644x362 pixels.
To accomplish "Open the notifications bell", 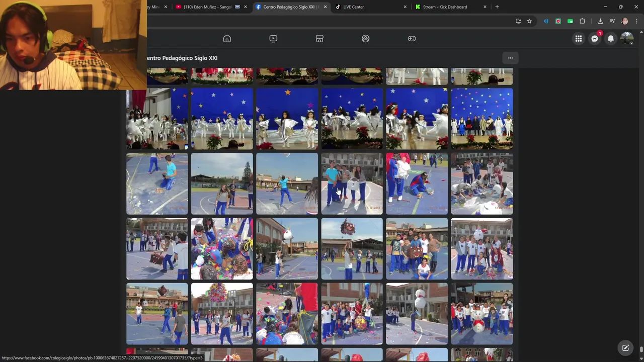I will click(x=611, y=39).
